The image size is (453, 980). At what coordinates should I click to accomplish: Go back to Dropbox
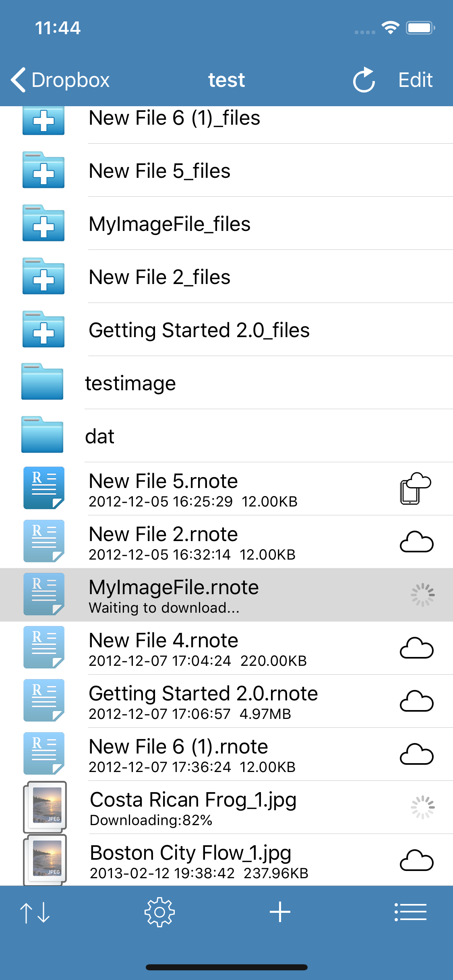pos(60,80)
